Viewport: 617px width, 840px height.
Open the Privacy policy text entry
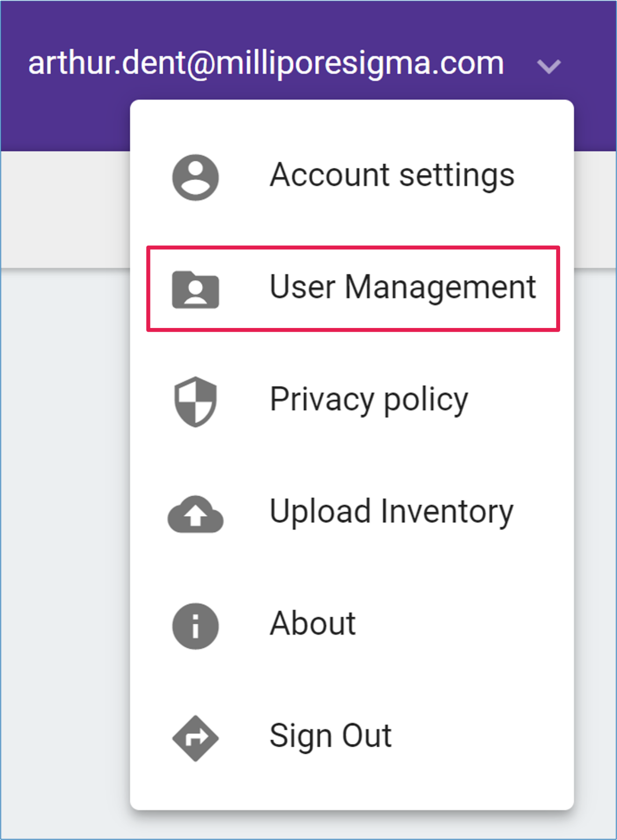369,400
